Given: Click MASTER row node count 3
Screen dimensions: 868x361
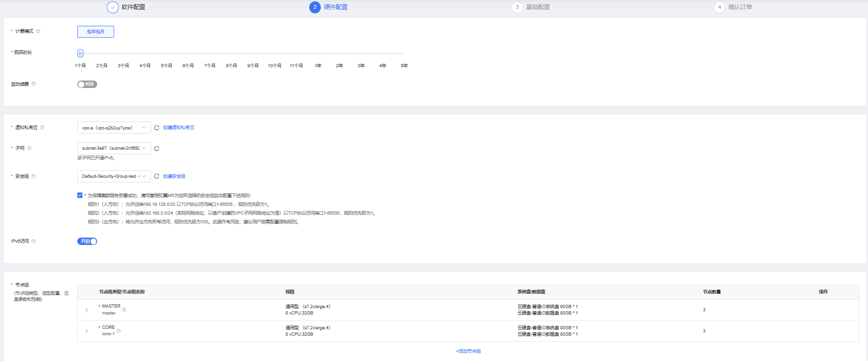Looking at the screenshot, I should coord(704,310).
